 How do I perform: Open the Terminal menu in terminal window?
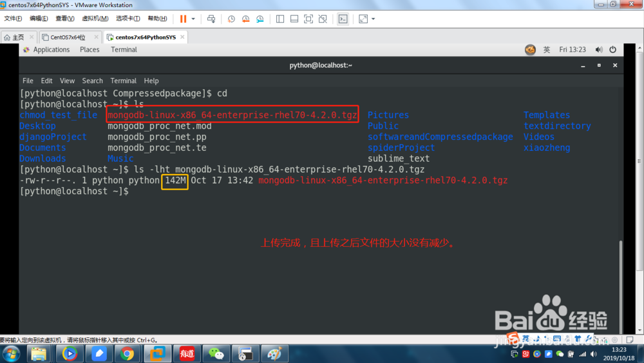point(123,81)
